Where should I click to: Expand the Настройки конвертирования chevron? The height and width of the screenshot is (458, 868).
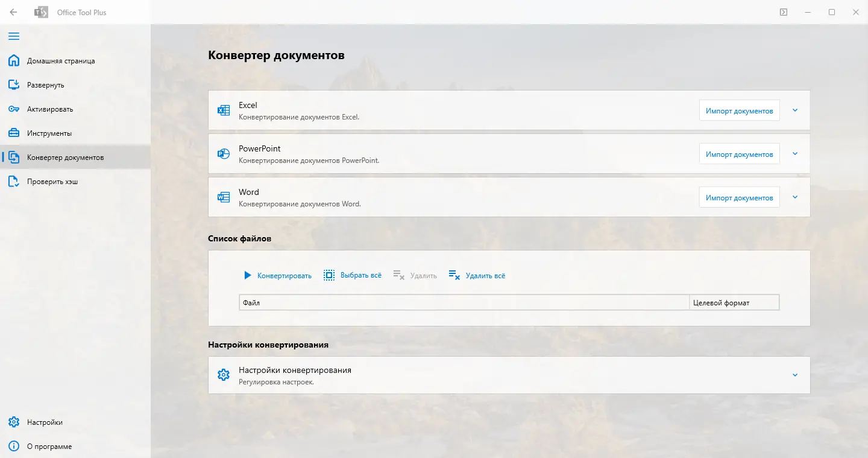click(x=795, y=375)
